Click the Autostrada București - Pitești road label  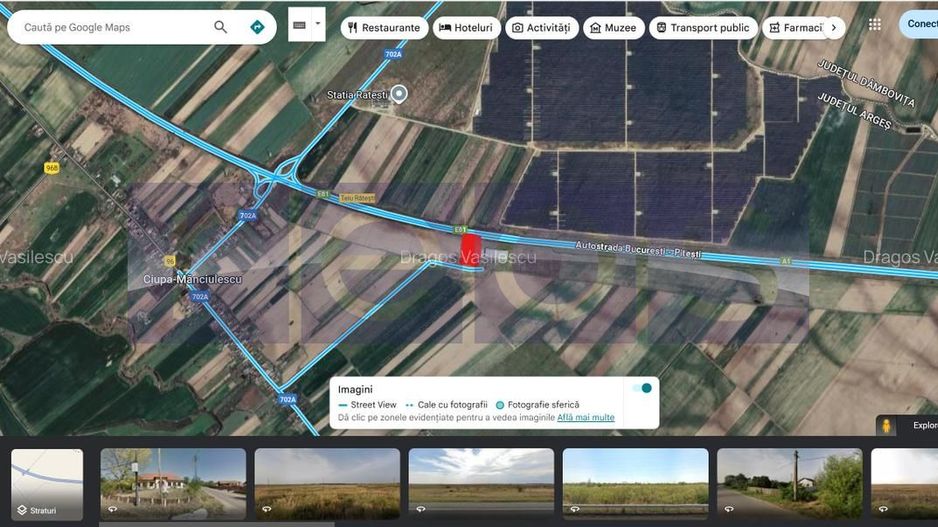(x=638, y=249)
